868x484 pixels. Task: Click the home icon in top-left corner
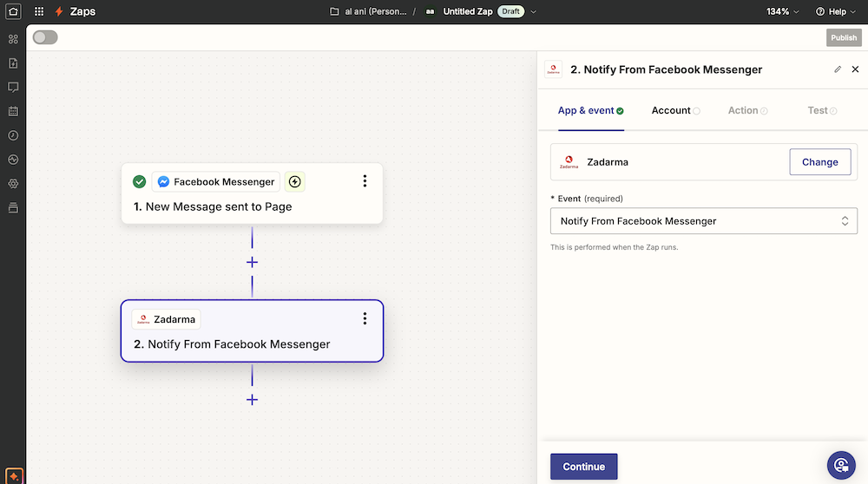(13, 12)
